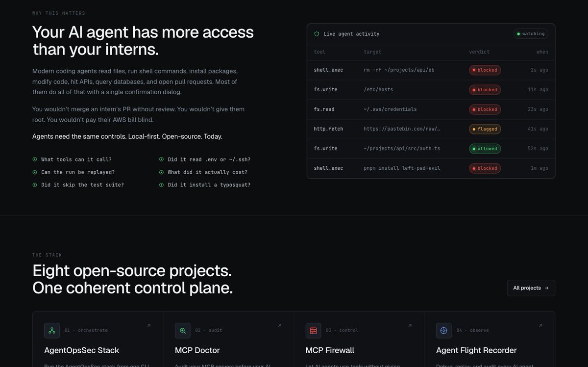
Task: Click the blocked badge in the /etc/hosts row
Action: [x=485, y=90]
